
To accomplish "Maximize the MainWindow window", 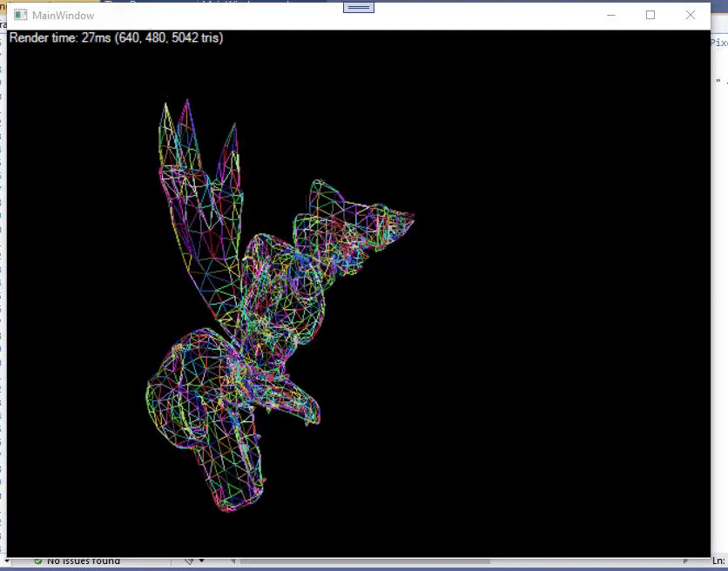I will click(x=650, y=16).
